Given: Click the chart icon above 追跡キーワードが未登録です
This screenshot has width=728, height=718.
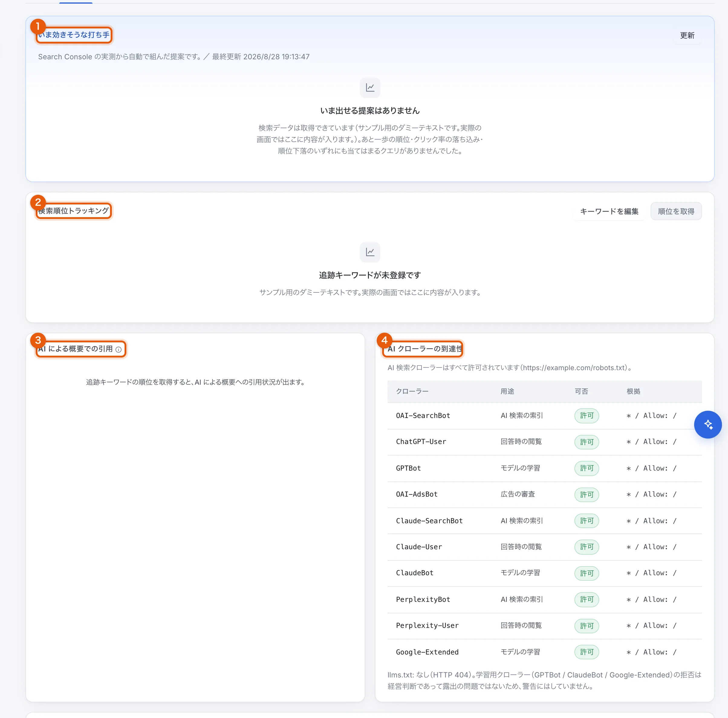Looking at the screenshot, I should coord(370,252).
